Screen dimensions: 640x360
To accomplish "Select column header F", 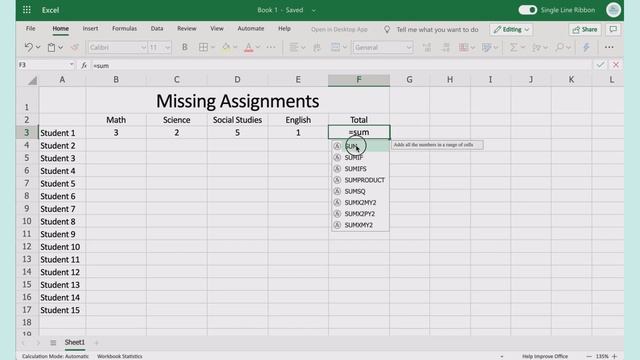I will (359, 80).
